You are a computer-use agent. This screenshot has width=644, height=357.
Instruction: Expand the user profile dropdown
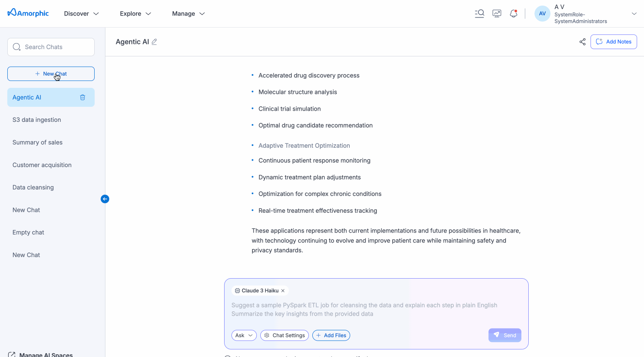point(634,14)
